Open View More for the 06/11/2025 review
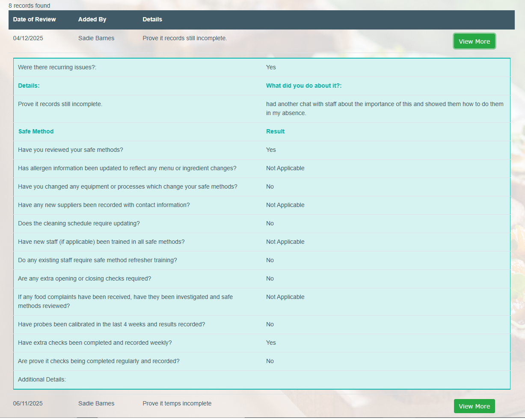The width and height of the screenshot is (525, 420). (474, 406)
